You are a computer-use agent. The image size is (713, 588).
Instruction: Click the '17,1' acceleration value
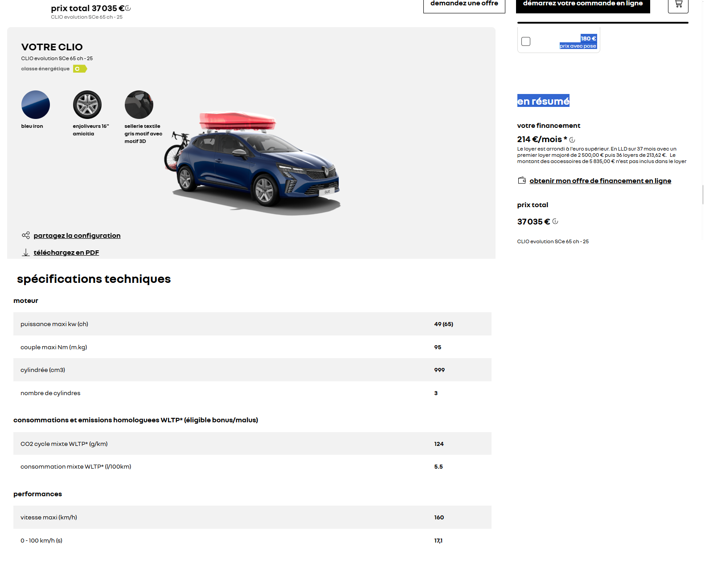click(x=438, y=540)
